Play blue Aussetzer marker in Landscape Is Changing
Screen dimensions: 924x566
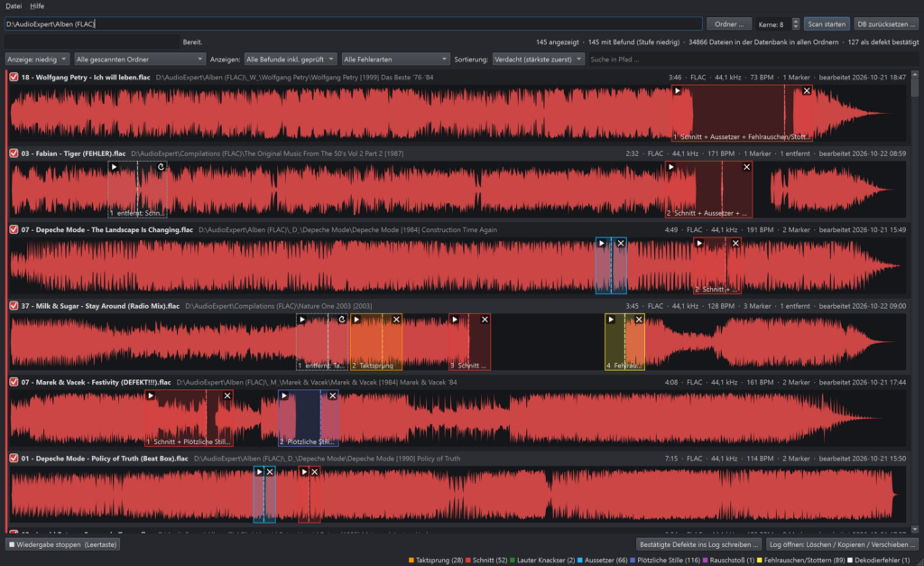click(602, 243)
